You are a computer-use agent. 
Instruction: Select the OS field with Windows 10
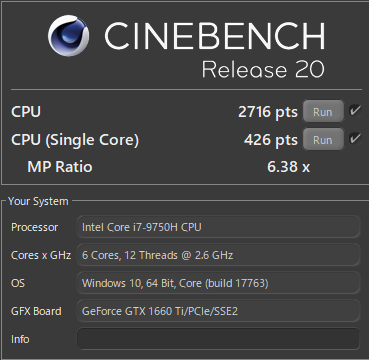pyautogui.click(x=218, y=283)
